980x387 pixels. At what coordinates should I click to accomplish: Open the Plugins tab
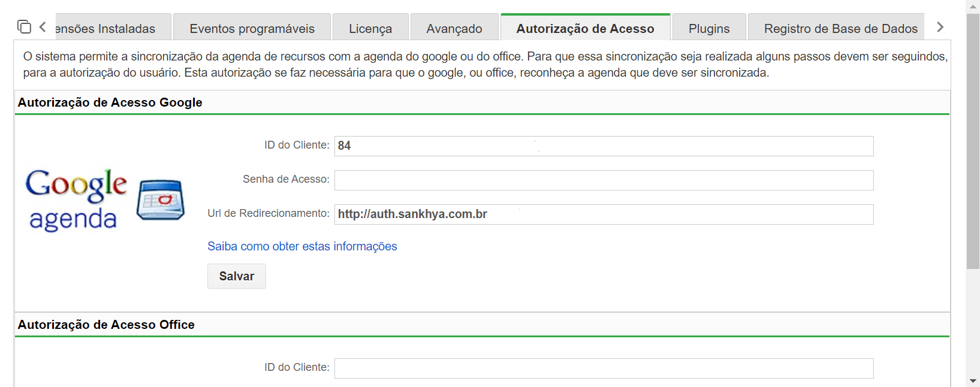pos(709,27)
